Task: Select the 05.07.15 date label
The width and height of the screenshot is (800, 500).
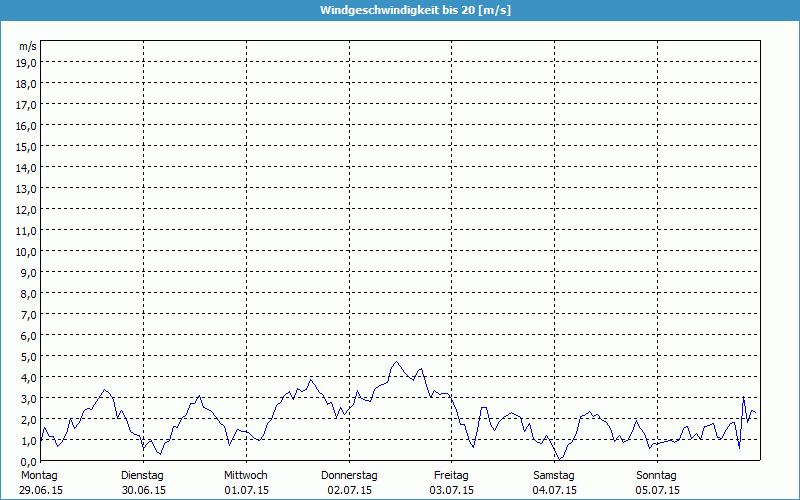Action: [x=657, y=490]
